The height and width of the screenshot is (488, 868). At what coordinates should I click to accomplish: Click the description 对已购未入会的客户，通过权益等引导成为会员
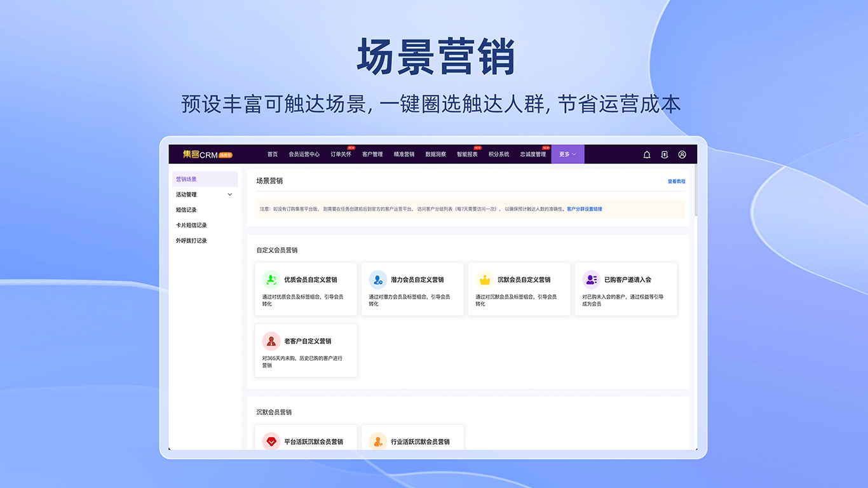tap(623, 300)
